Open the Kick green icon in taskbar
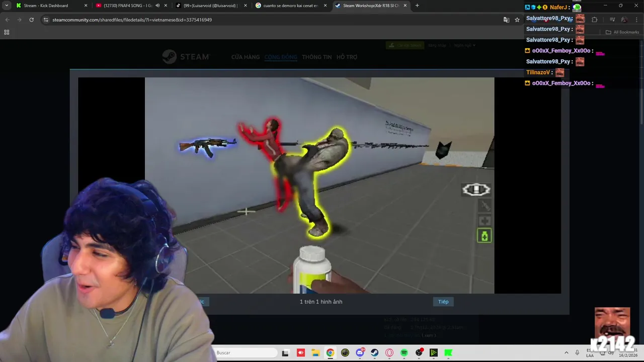This screenshot has height=362, width=644. tap(448, 353)
